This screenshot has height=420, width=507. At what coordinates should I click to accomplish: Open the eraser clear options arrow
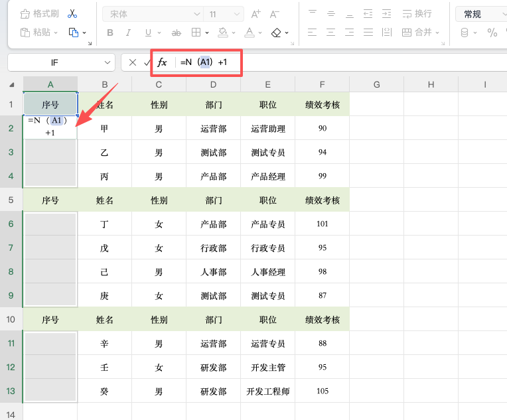(287, 33)
